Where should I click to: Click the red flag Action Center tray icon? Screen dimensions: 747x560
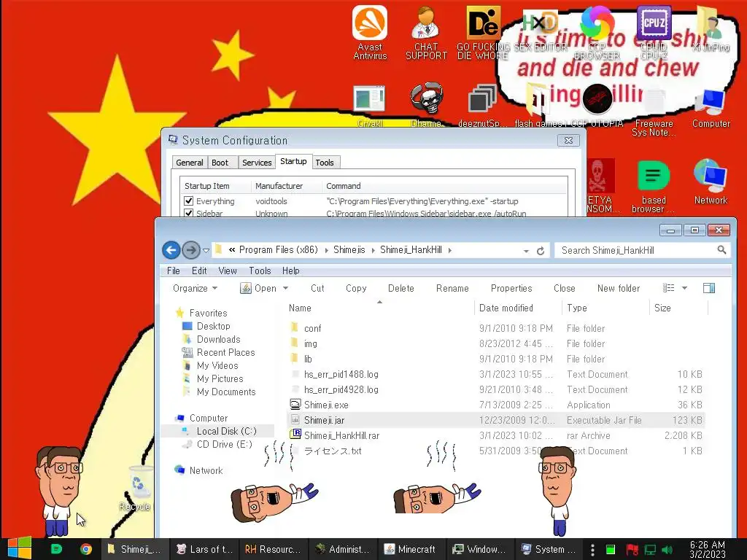632,550
